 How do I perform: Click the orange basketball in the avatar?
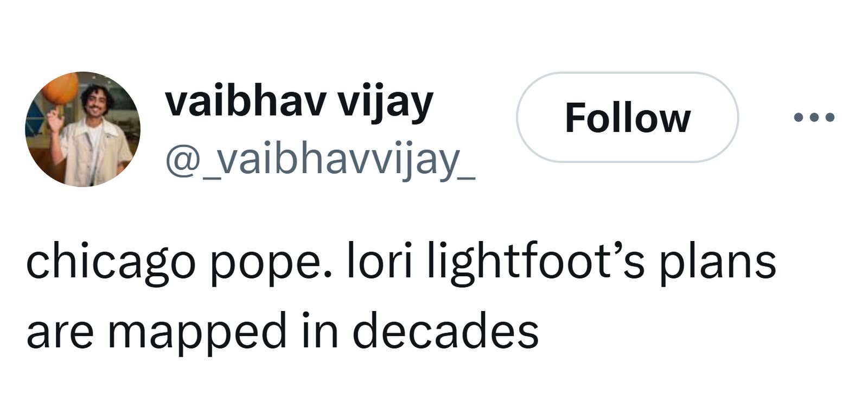60,88
